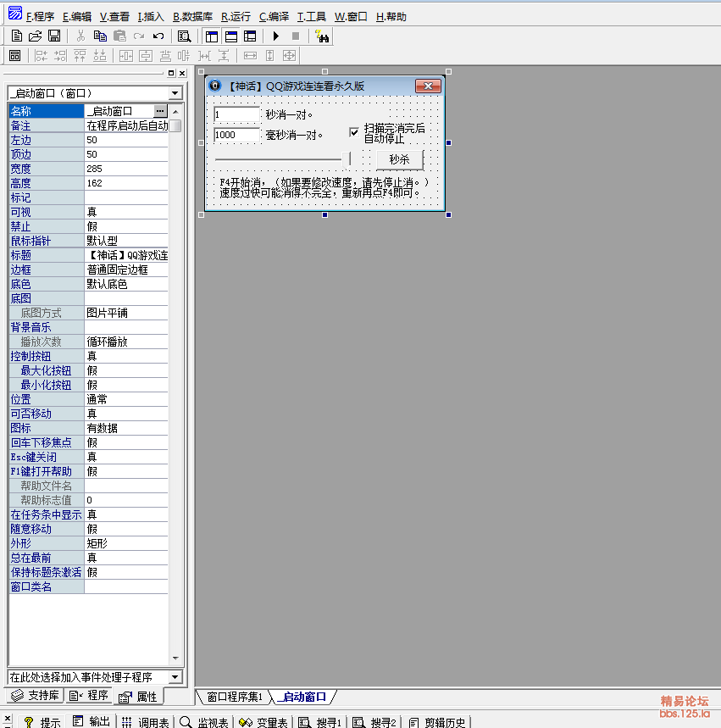Click the Cut scissors icon
The image size is (721, 728).
(80, 36)
